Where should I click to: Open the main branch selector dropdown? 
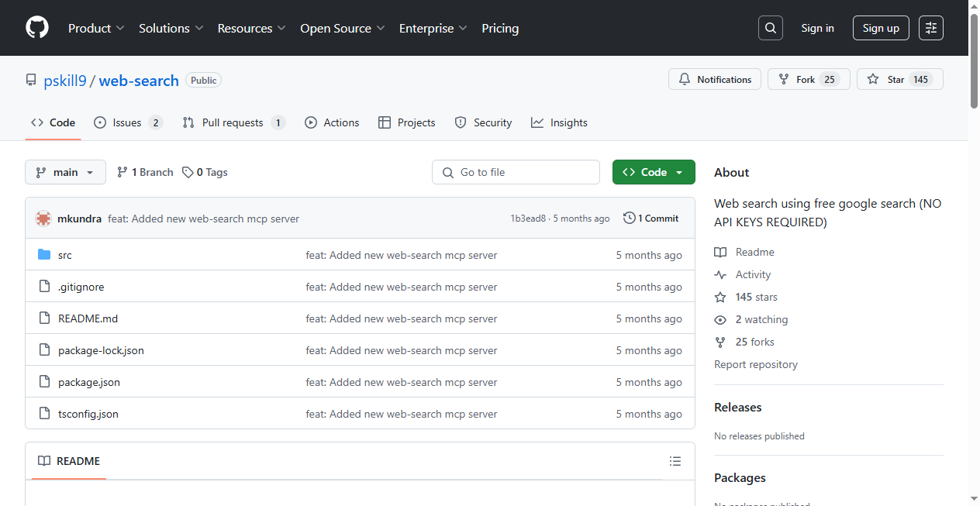pos(65,172)
